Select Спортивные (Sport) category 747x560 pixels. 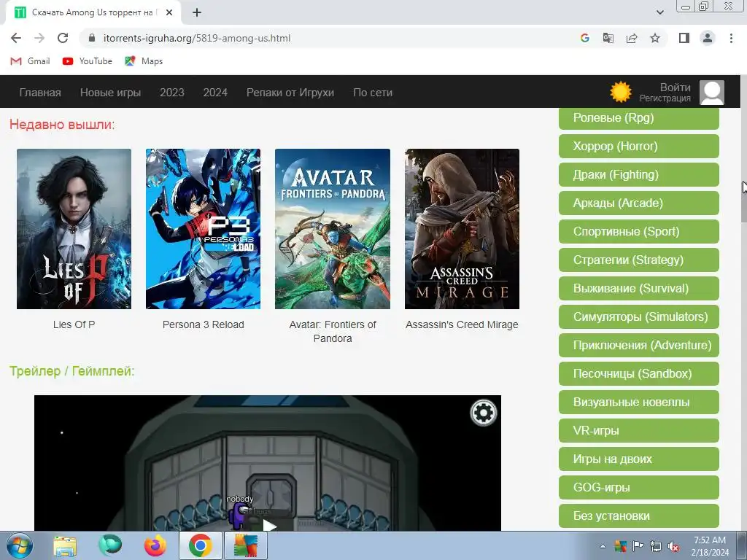click(x=639, y=231)
